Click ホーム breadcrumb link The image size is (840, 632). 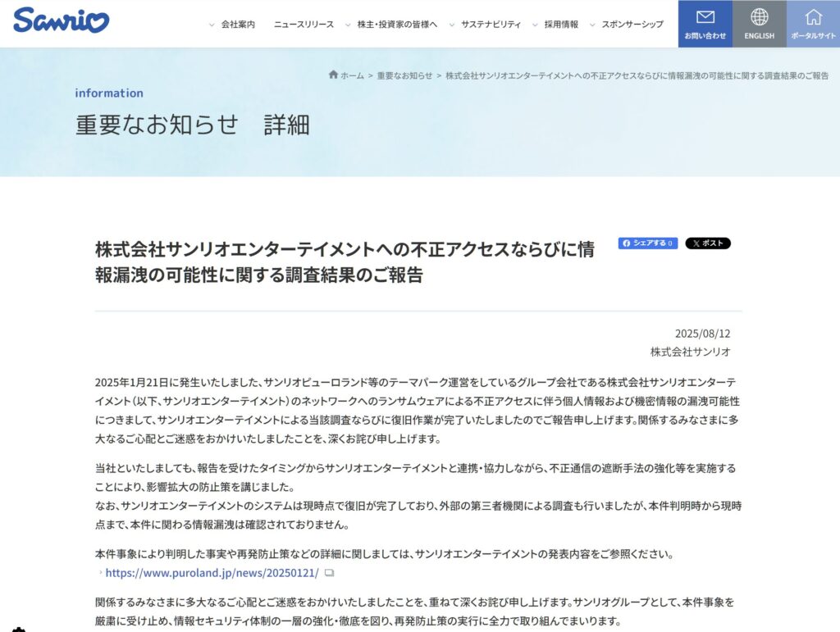352,75
